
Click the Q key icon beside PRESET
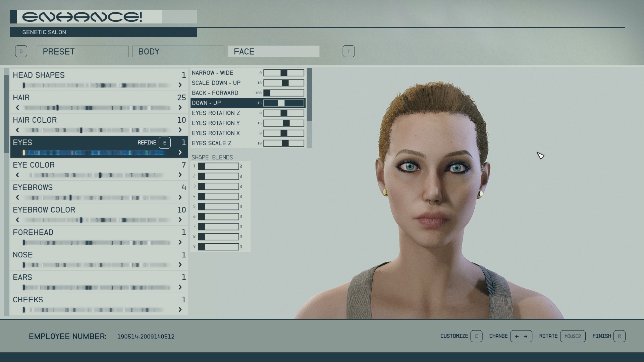pos(21,51)
